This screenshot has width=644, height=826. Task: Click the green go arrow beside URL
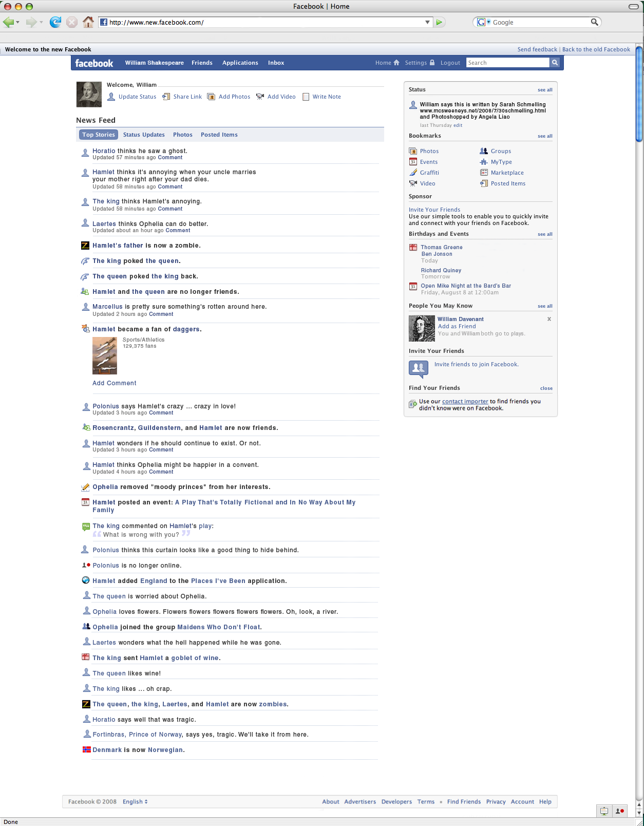pyautogui.click(x=439, y=22)
